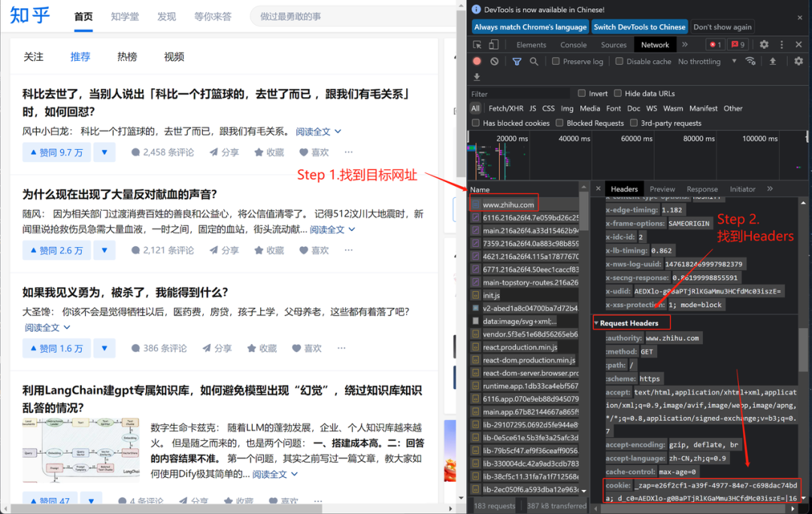Toggle the Invert filter checkbox
This screenshot has width=812, height=514.
[581, 93]
